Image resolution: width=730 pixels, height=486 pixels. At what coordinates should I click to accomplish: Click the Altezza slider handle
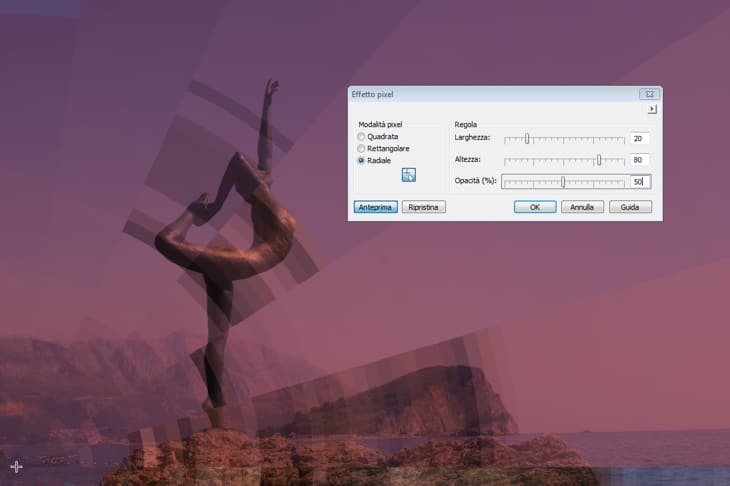click(598, 160)
